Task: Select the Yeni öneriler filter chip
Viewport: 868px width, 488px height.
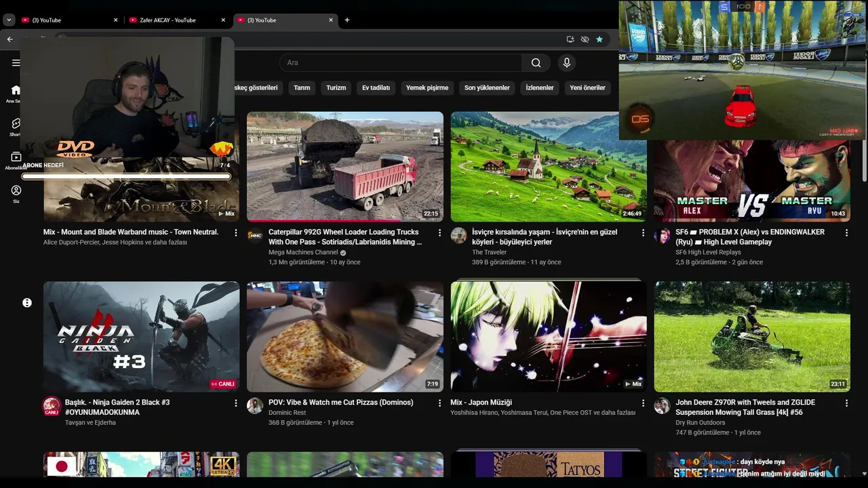Action: click(x=587, y=87)
